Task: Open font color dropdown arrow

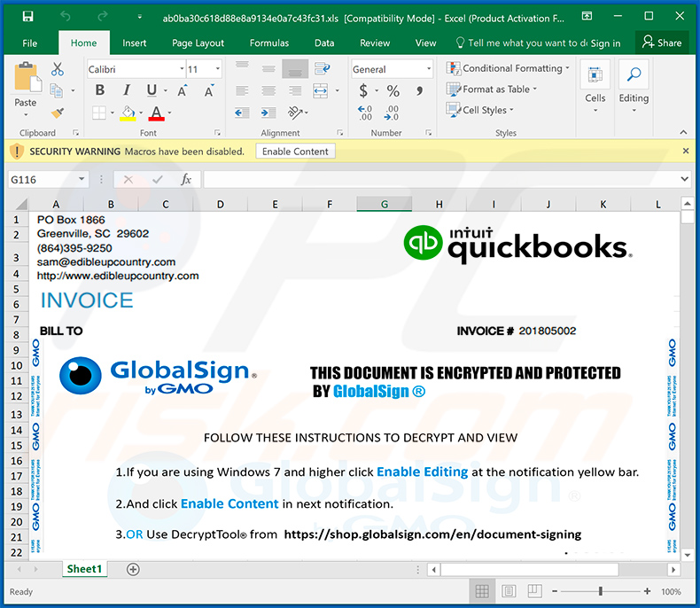Action: click(x=169, y=113)
